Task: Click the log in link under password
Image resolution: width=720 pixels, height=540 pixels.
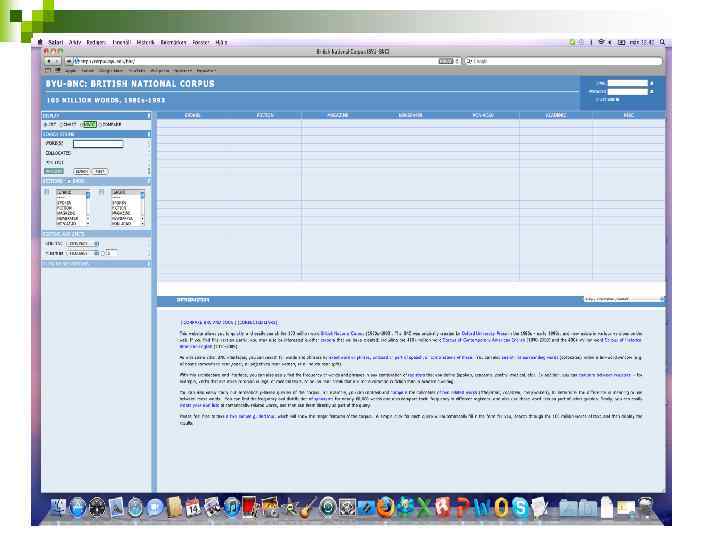Action: [608, 100]
